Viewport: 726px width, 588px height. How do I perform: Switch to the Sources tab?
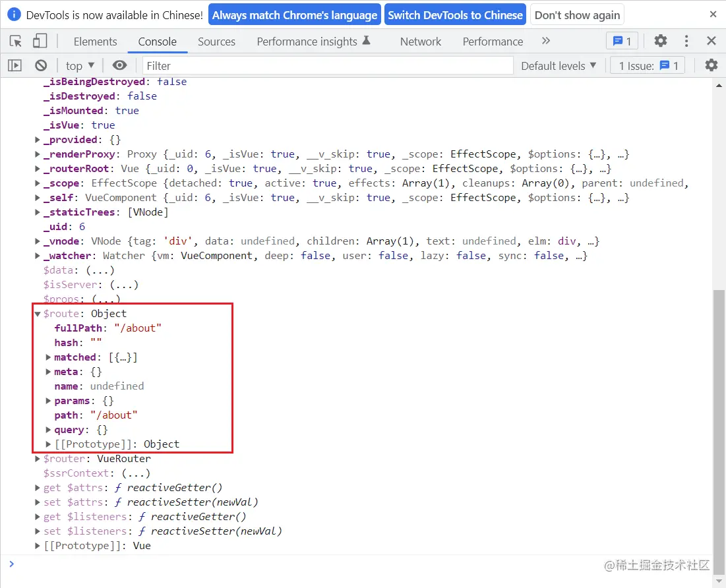coord(217,42)
